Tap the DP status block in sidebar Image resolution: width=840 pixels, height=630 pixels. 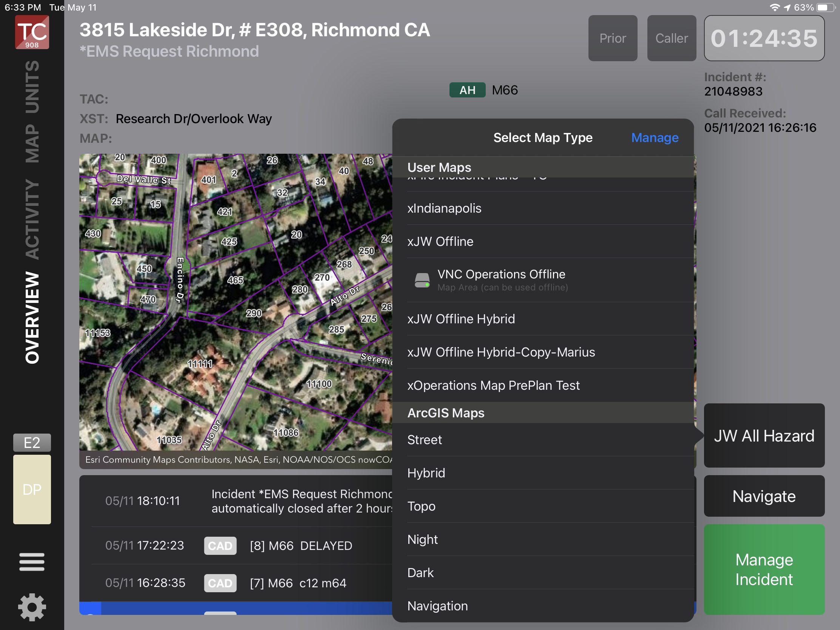click(x=32, y=489)
